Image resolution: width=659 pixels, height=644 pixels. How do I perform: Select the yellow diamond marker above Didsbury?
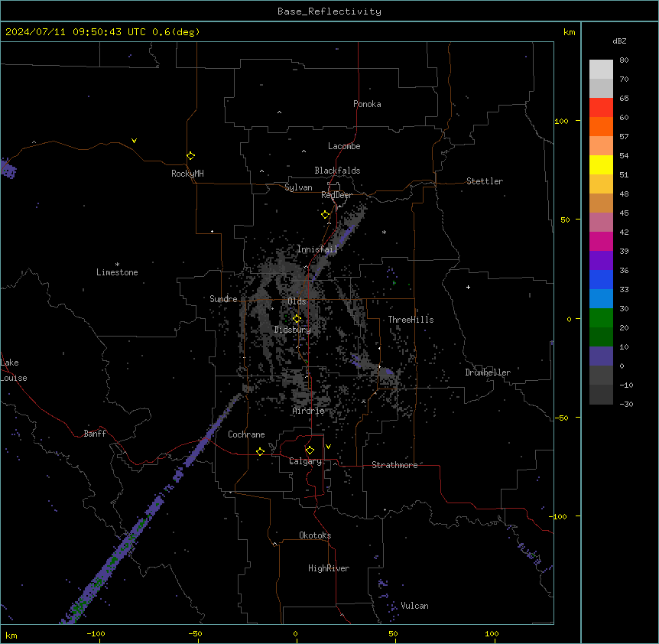click(297, 319)
